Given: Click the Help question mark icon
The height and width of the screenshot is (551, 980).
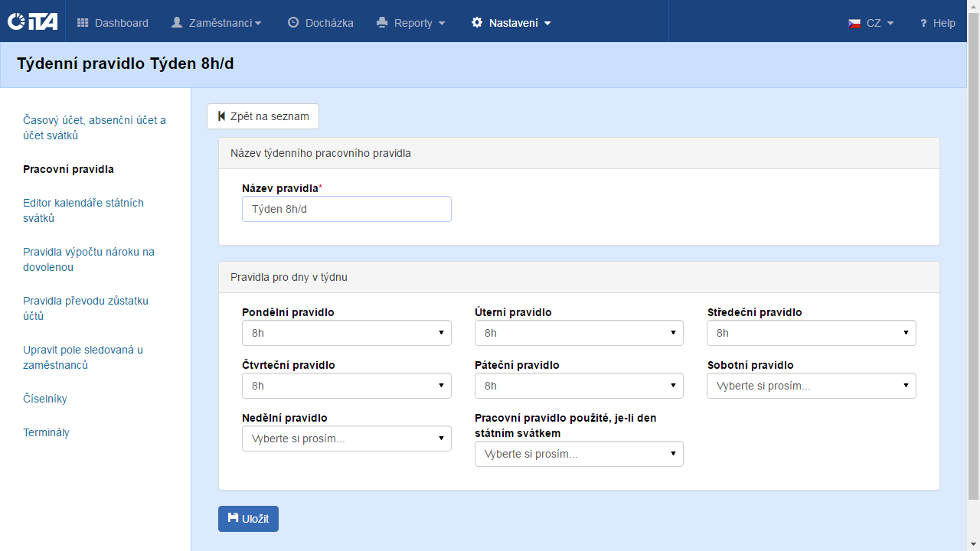Looking at the screenshot, I should (x=923, y=23).
